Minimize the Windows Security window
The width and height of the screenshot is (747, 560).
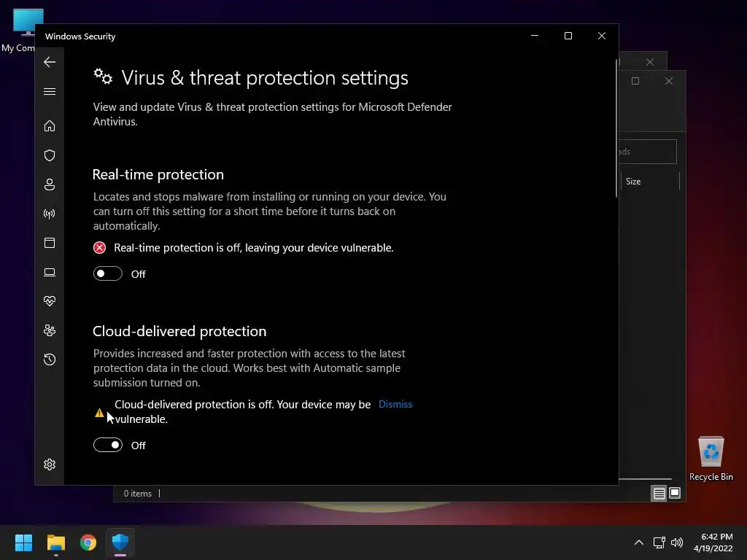tap(535, 36)
